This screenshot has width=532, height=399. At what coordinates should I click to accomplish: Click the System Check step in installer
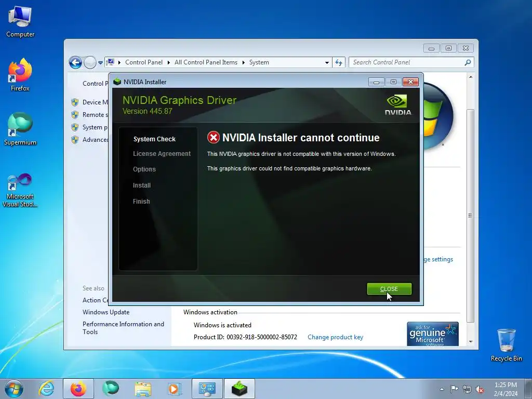pyautogui.click(x=154, y=139)
